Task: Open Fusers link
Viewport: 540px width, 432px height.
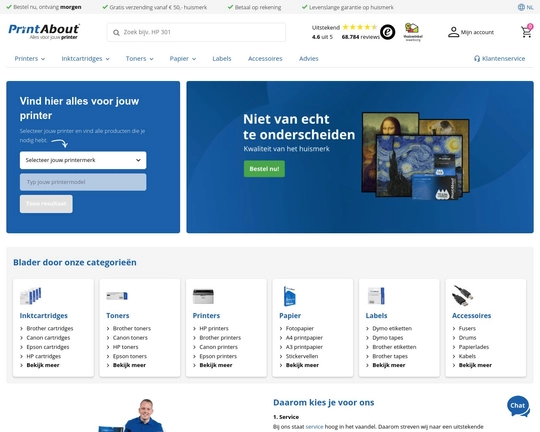Action: pyautogui.click(x=467, y=328)
